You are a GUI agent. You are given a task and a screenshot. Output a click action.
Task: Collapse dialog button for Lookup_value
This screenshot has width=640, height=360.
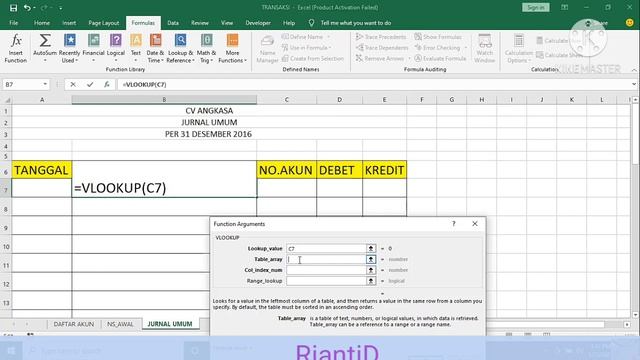(x=371, y=248)
